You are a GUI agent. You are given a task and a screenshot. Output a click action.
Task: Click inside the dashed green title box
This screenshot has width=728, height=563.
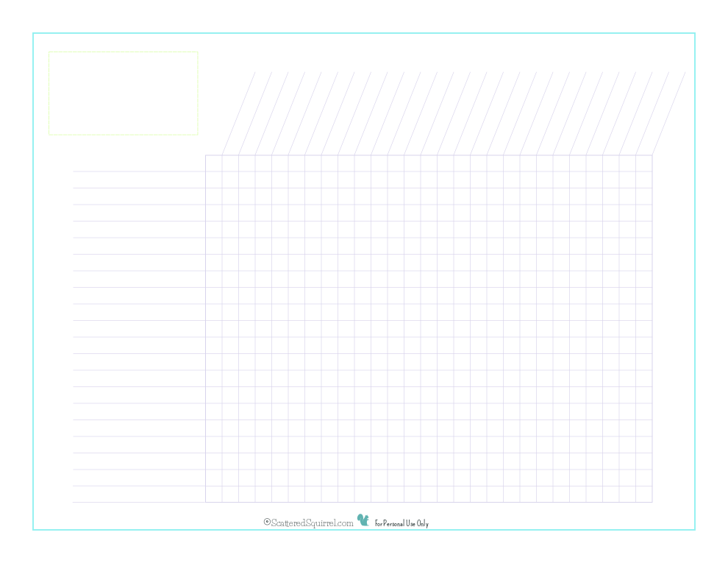123,93
